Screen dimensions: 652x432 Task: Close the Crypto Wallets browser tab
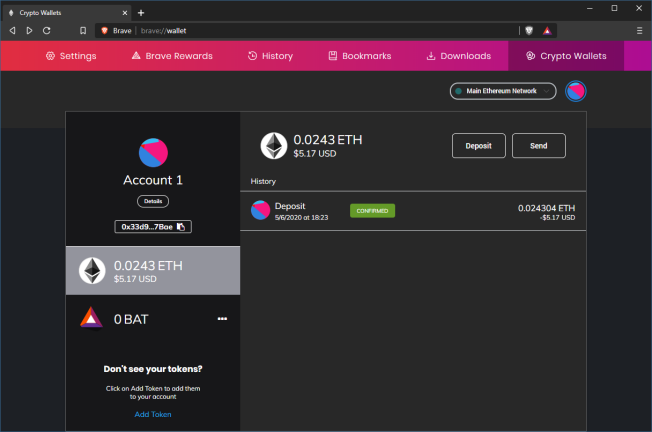tap(124, 13)
